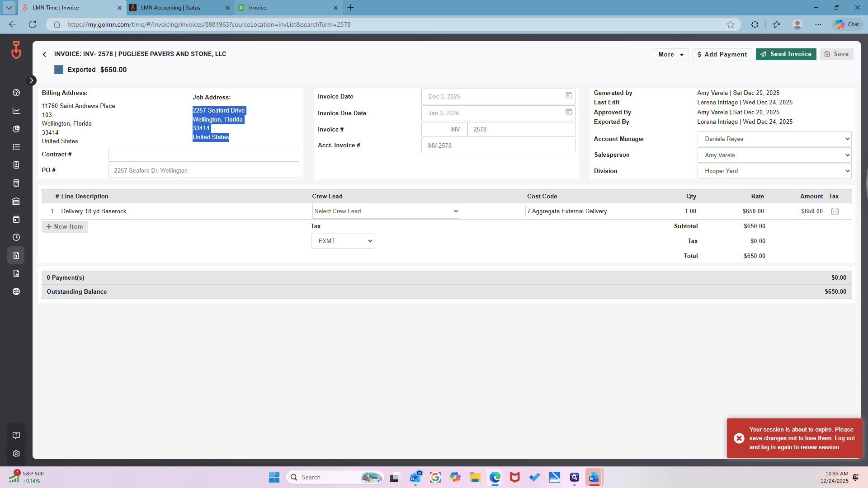This screenshot has width=868, height=488.
Task: Go back using the invoice header arrow
Action: pos(44,54)
